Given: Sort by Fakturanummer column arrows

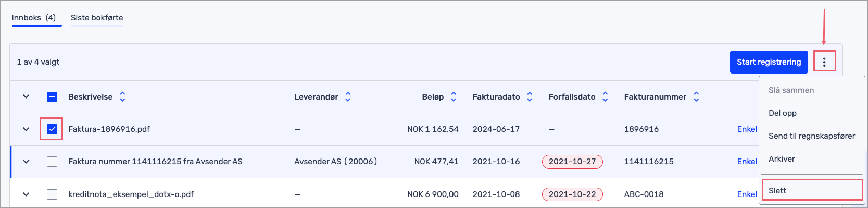Looking at the screenshot, I should pyautogui.click(x=696, y=96).
